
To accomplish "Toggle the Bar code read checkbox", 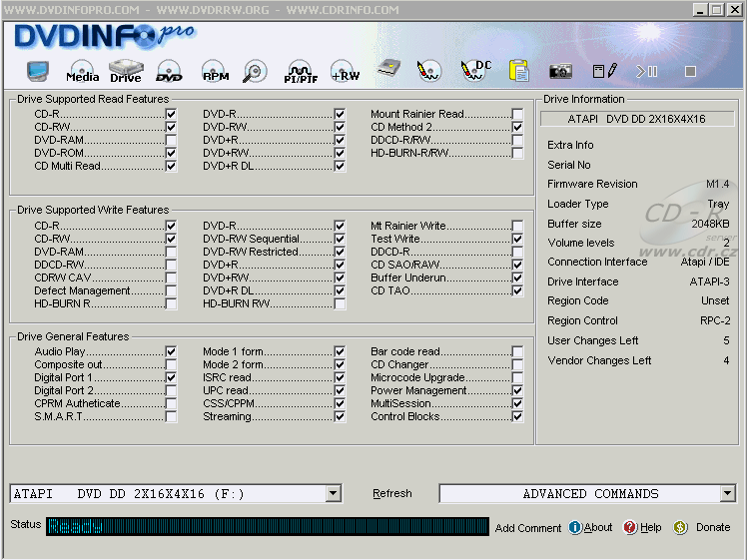I will click(x=517, y=351).
